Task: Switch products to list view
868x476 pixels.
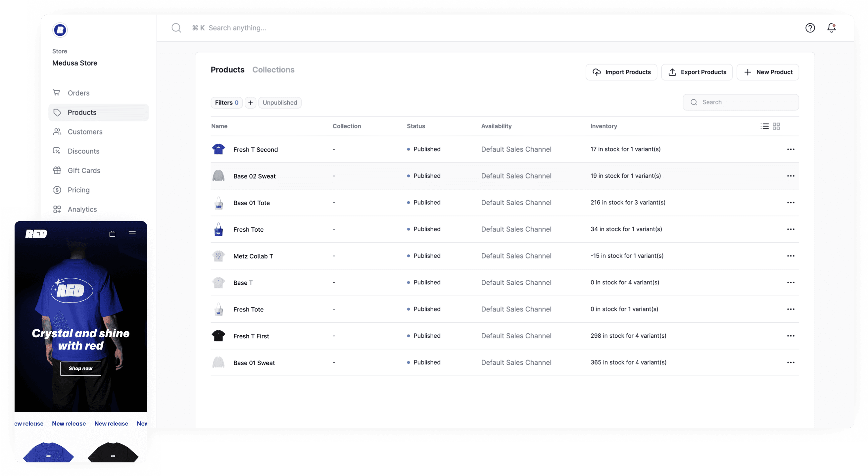Action: pos(764,126)
